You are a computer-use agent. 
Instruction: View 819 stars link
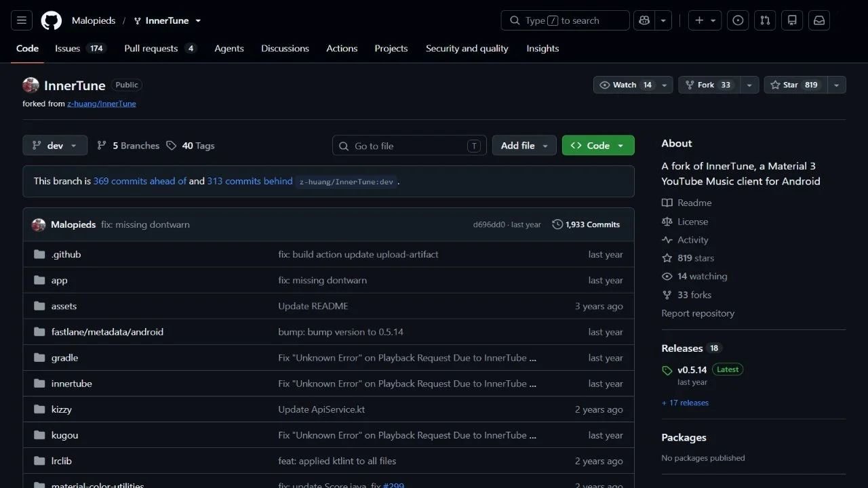coord(688,258)
